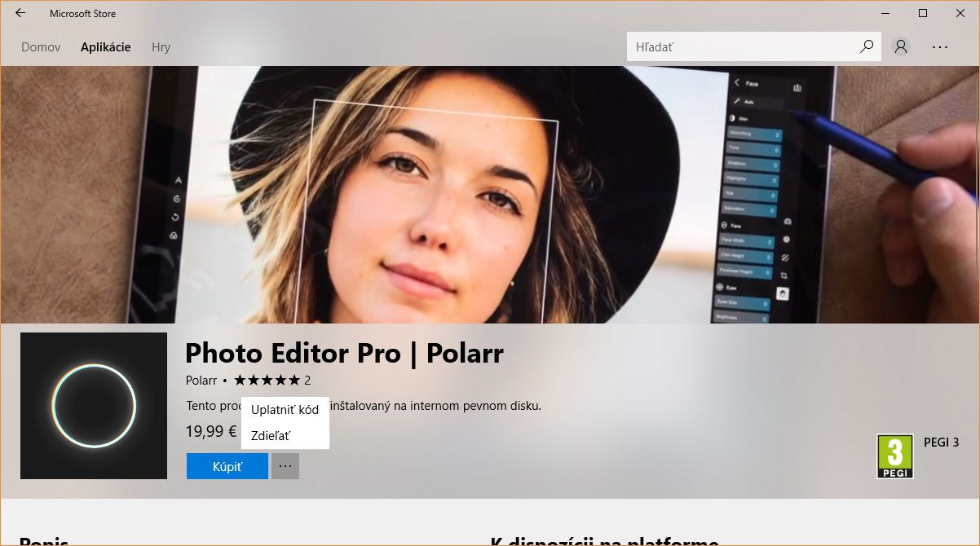Click the five-star rating
The height and width of the screenshot is (546, 980).
click(x=267, y=380)
